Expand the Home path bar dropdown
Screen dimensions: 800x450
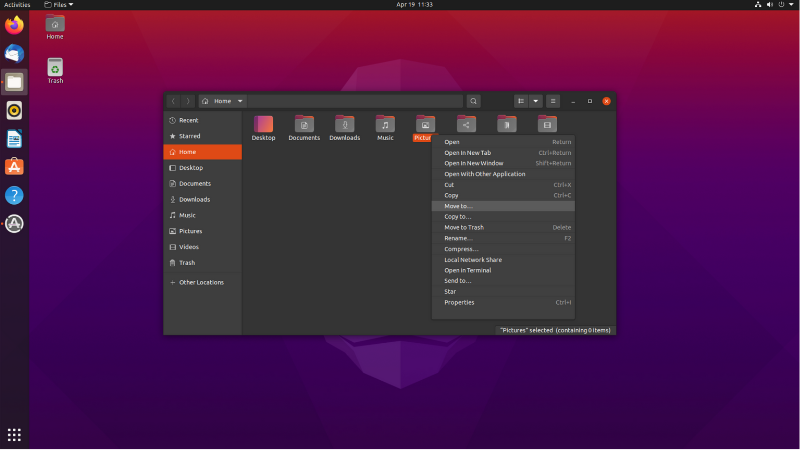pyautogui.click(x=240, y=101)
